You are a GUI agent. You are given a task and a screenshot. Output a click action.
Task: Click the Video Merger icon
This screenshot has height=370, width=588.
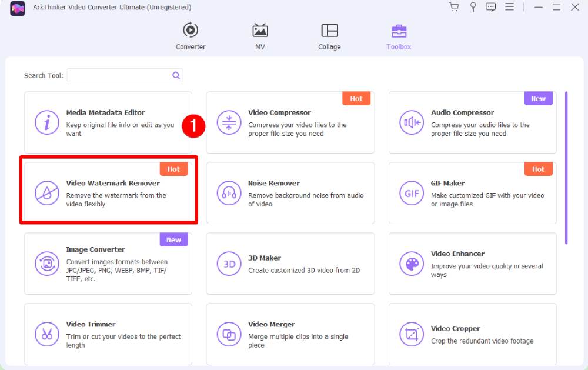click(x=229, y=334)
